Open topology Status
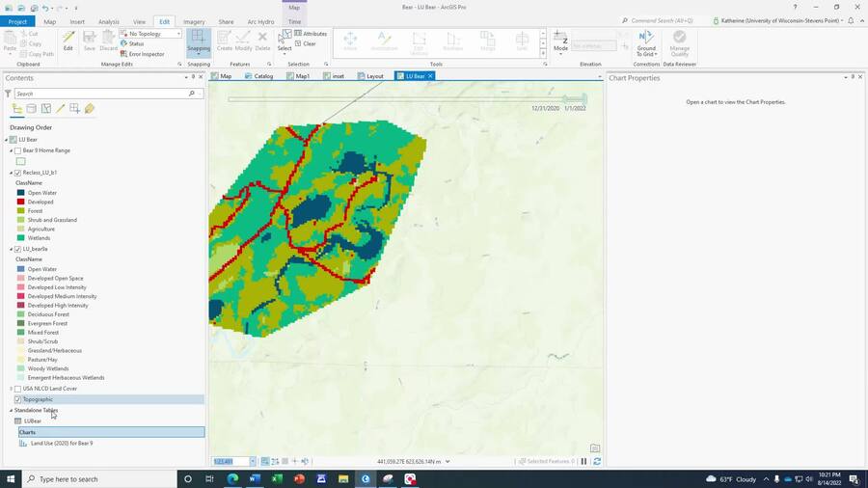The image size is (868, 488). tap(132, 43)
